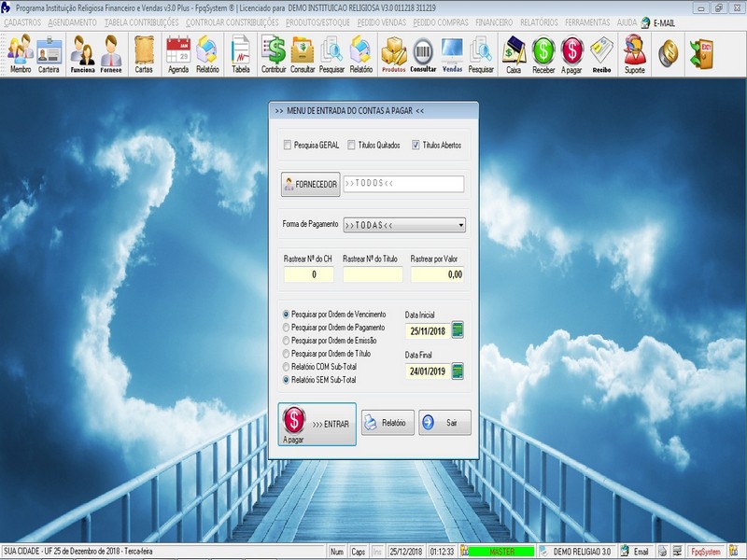
Task: Open the Caixa cash register icon
Action: (514, 54)
